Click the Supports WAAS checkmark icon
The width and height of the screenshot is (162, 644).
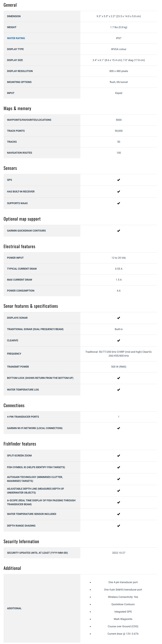[x=119, y=203]
